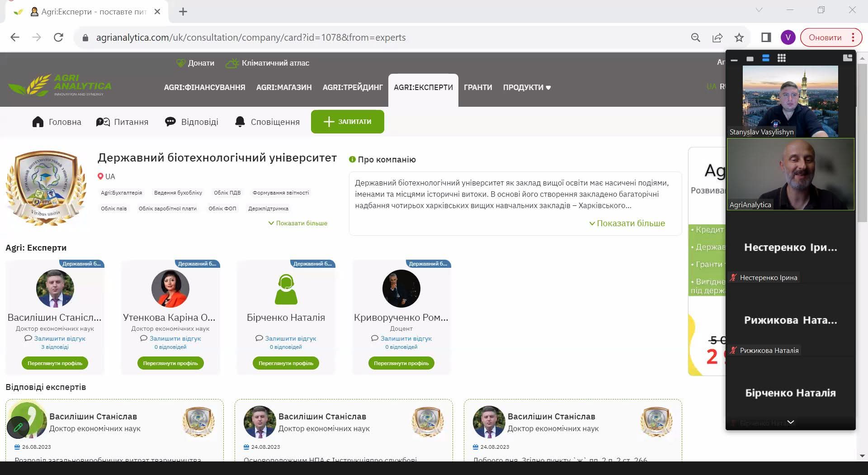The width and height of the screenshot is (868, 475).
Task: Open the browser zoom magnifier icon
Action: pyautogui.click(x=696, y=38)
